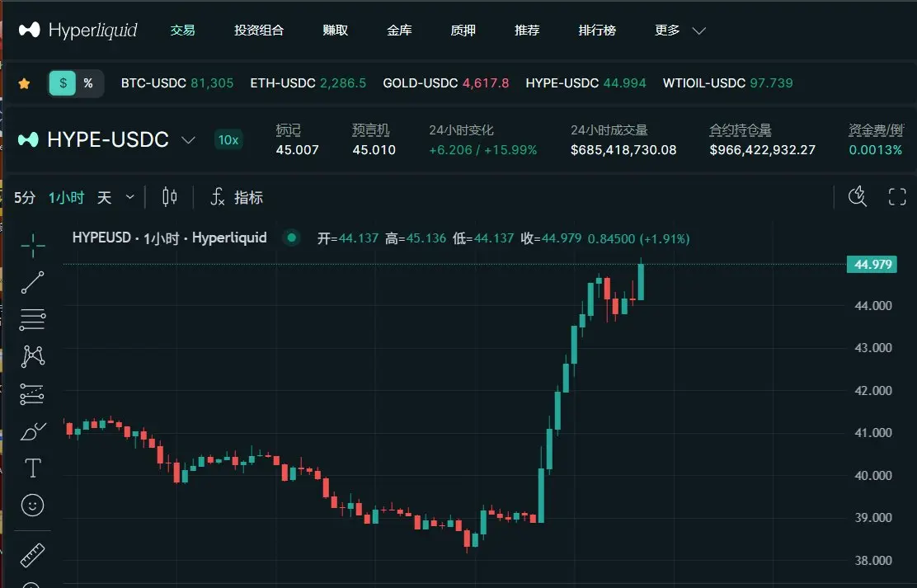The image size is (917, 588).
Task: Click the HYPE-USDC pair logo icon
Action: [28, 140]
